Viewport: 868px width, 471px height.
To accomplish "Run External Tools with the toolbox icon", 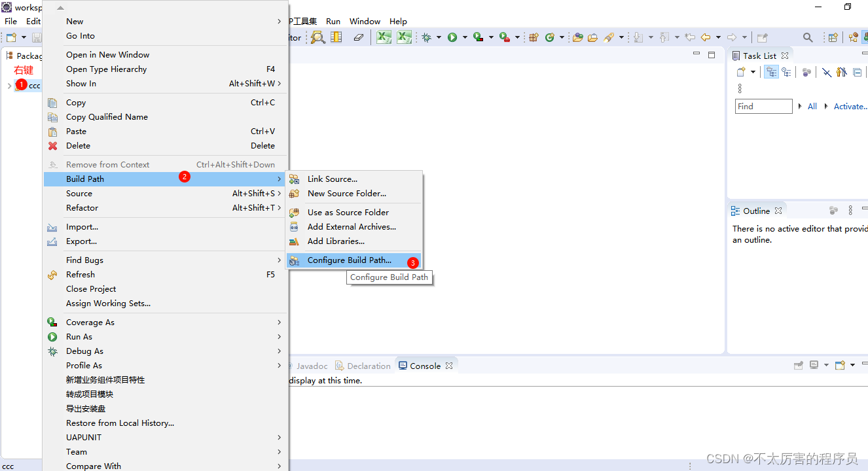I will (x=505, y=37).
